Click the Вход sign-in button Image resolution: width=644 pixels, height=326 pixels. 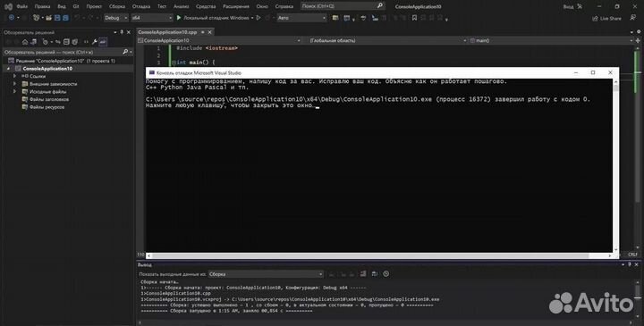(x=569, y=6)
